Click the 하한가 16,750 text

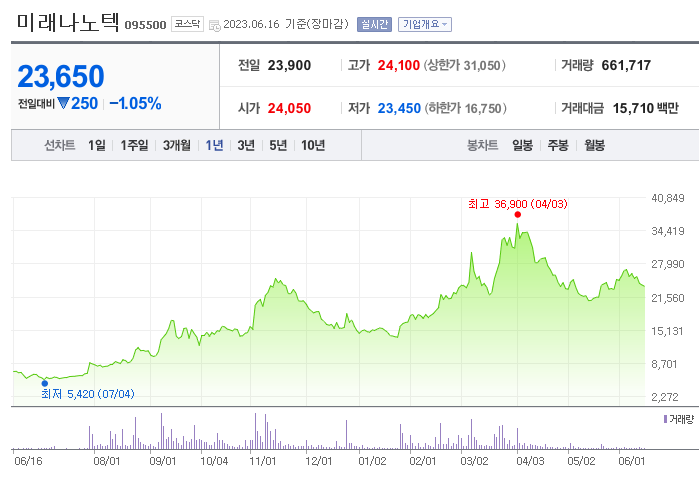pos(465,108)
